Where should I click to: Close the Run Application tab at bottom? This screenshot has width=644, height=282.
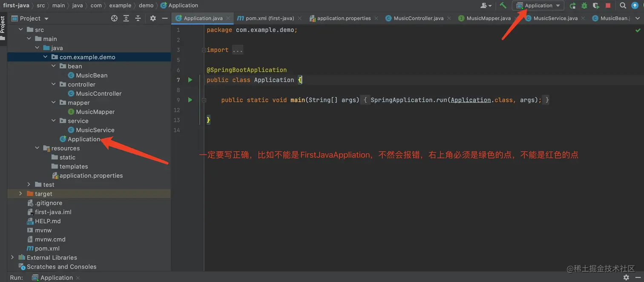pos(78,278)
